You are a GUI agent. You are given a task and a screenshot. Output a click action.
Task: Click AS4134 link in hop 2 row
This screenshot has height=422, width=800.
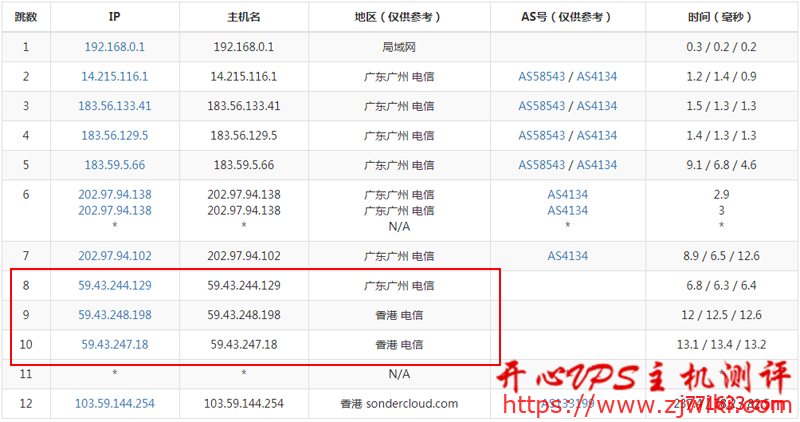[597, 76]
